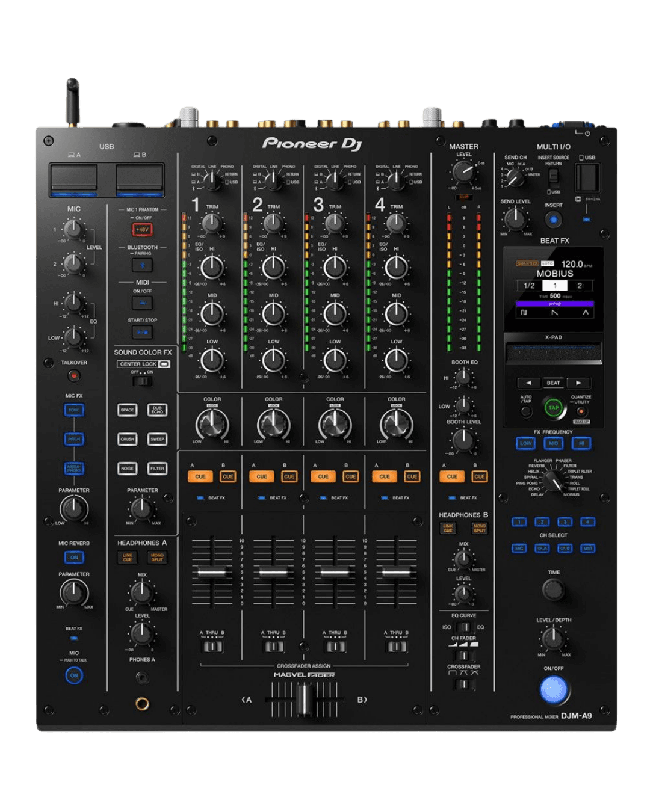This screenshot has height=812, width=650.
Task: Click the Master LEVEL knob
Action: (x=463, y=172)
